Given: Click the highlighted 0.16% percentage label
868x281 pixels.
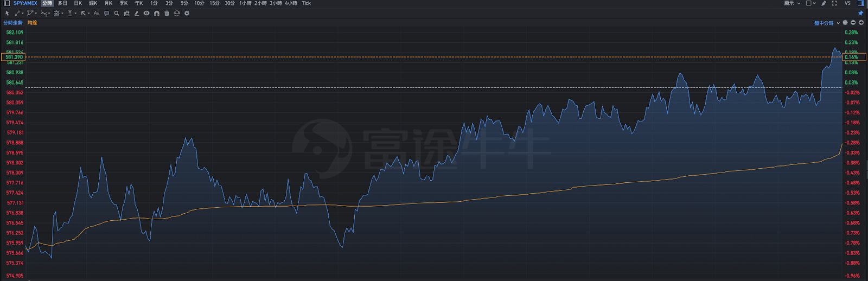Looking at the screenshot, I should click(854, 57).
